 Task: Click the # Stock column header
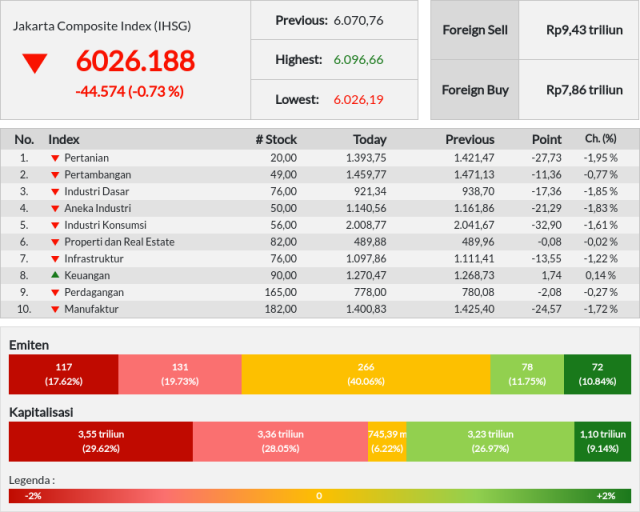click(x=276, y=140)
